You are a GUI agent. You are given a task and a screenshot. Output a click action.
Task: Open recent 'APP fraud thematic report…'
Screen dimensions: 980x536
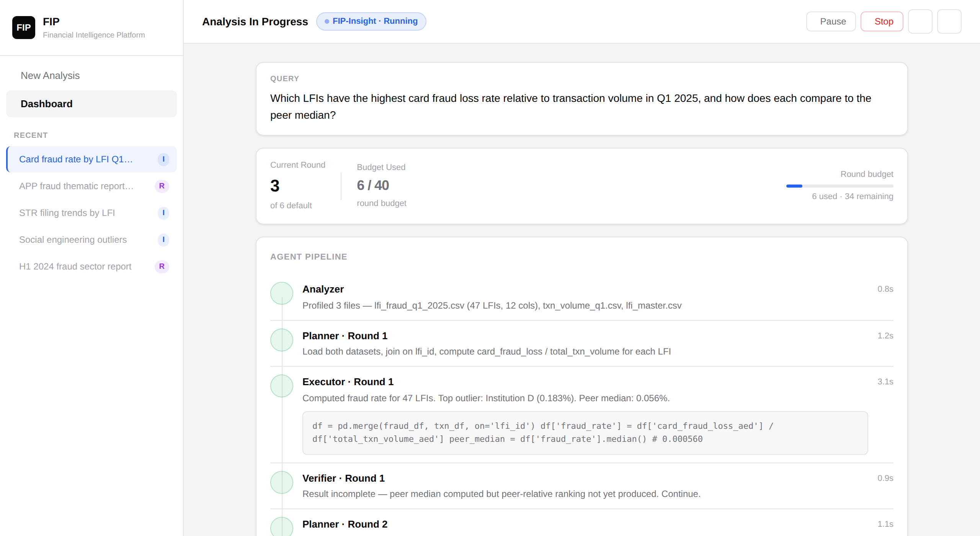(91, 186)
